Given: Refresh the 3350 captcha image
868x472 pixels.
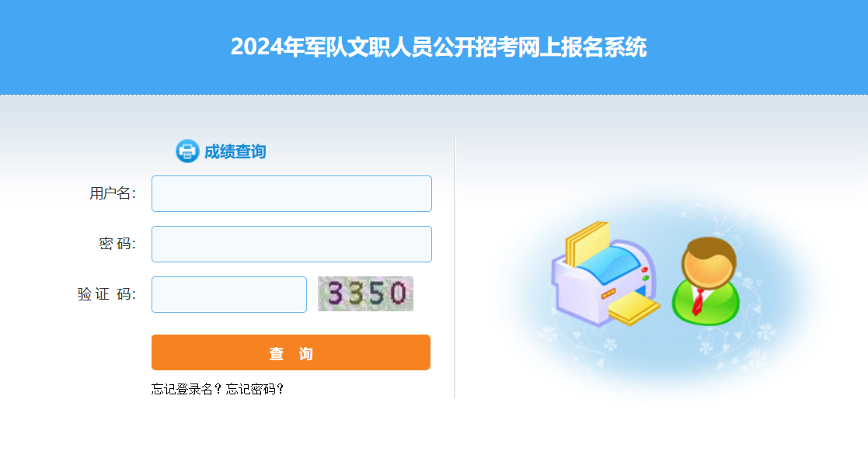Looking at the screenshot, I should pyautogui.click(x=365, y=293).
